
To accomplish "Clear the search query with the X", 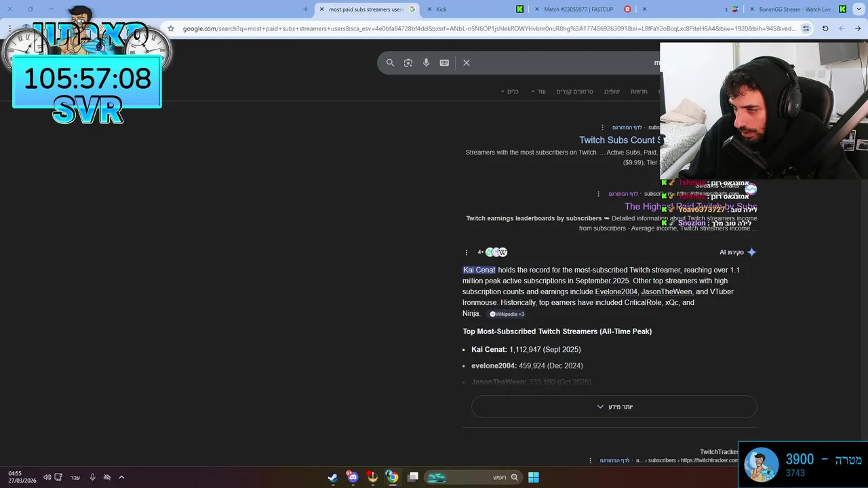I will [467, 62].
